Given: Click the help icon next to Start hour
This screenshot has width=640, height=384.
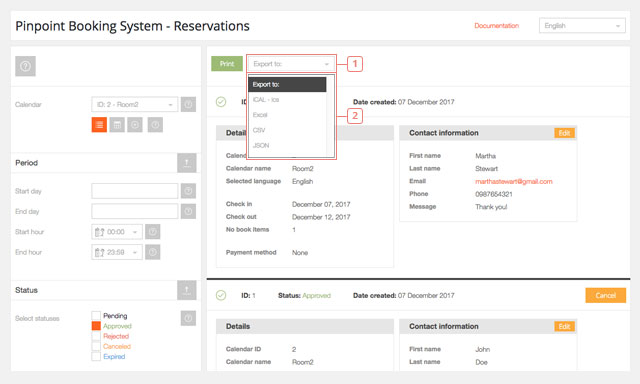Looking at the screenshot, I should coord(153,232).
